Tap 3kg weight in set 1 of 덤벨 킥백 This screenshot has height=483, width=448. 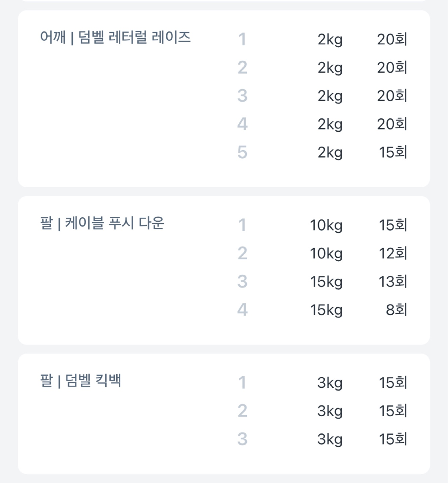330,383
